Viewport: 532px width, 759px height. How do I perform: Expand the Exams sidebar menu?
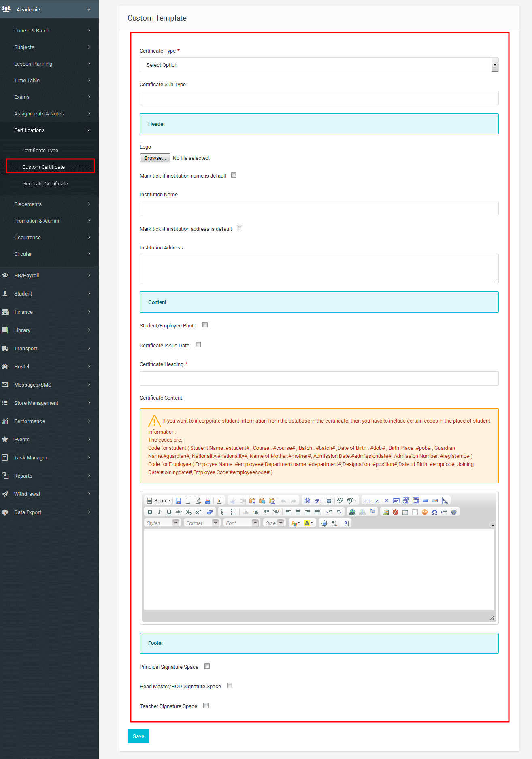49,97
